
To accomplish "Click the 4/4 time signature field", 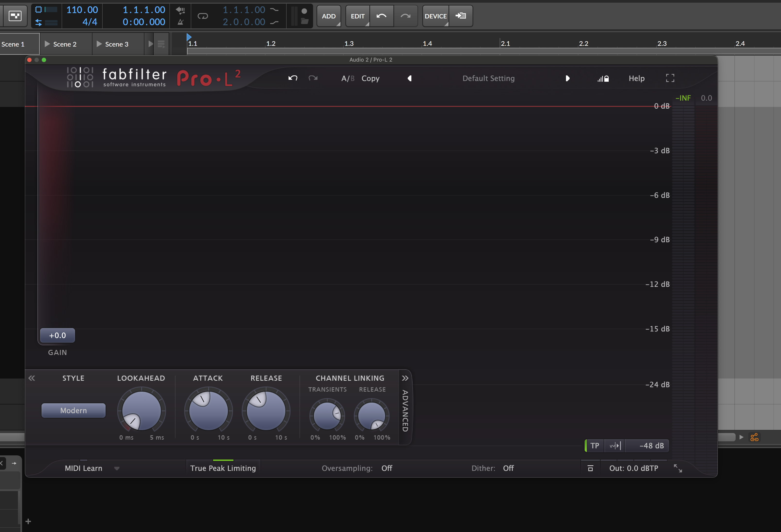I will [x=90, y=22].
